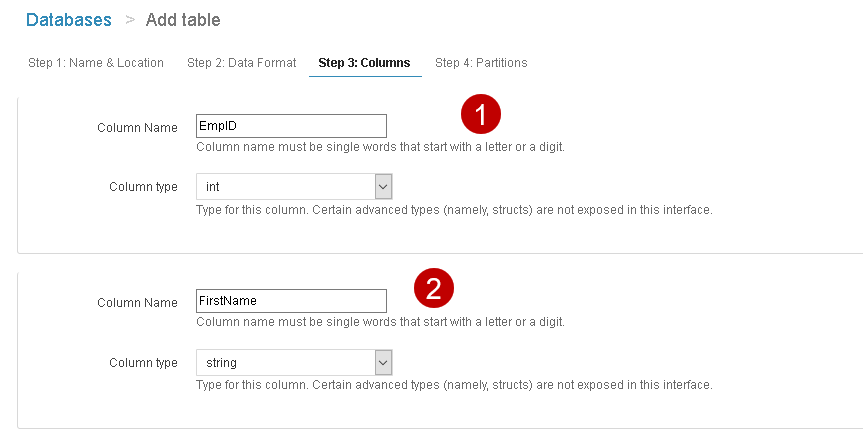Click the red number 2 marker
Viewport: 863px width, 429px height.
[434, 289]
